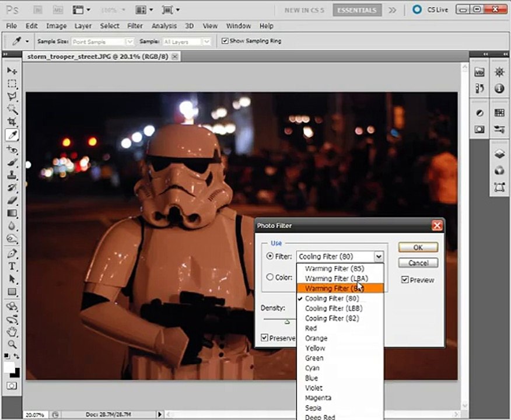Screen dimensions: 511x420
Task: Select the Zoom tool
Action: point(12,344)
